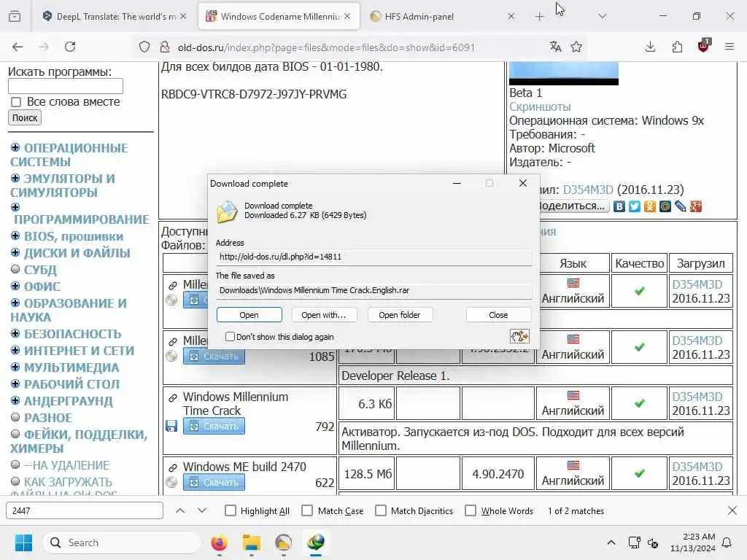747x560 pixels.
Task: Expand the РАБОЧИЙ СТОЛ category
Action: tap(15, 384)
